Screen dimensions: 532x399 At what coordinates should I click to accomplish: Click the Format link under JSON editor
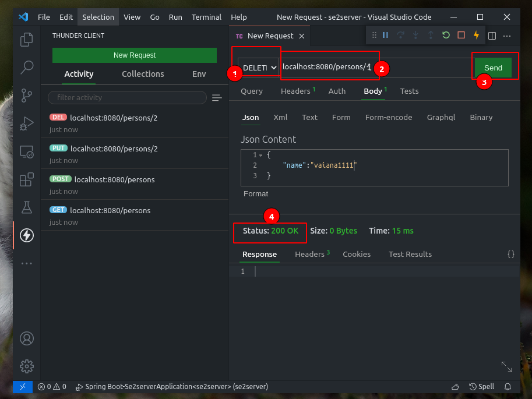coord(255,194)
